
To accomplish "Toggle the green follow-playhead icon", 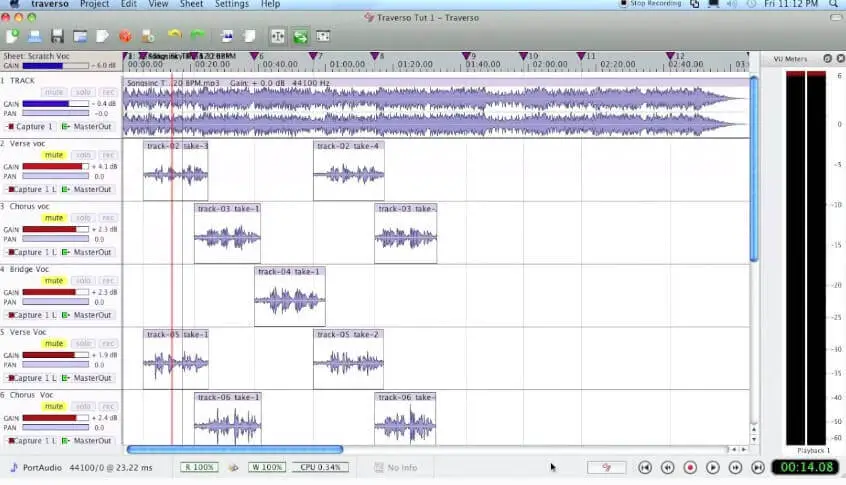I will (301, 36).
